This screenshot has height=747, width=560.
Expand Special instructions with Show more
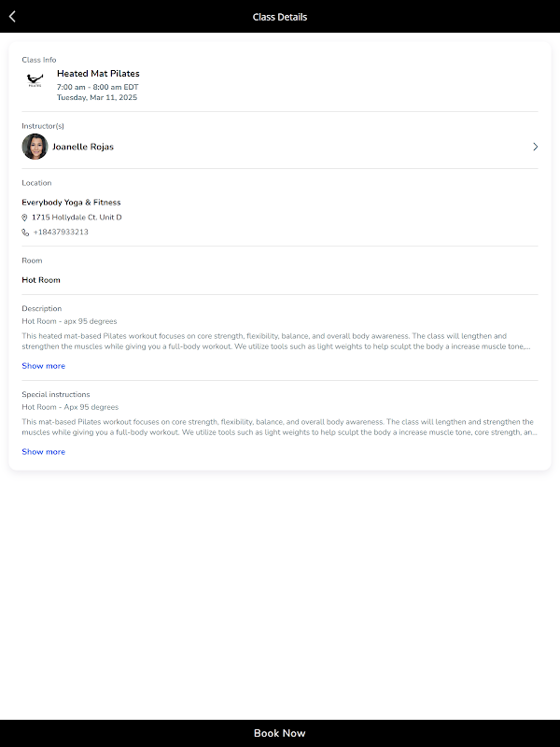click(x=43, y=452)
